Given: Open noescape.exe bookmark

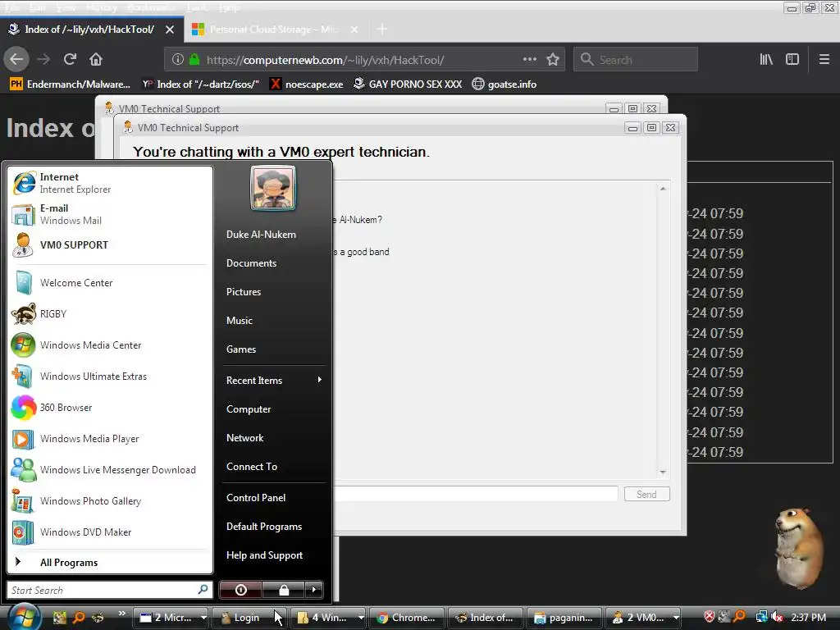Looking at the screenshot, I should click(x=307, y=84).
